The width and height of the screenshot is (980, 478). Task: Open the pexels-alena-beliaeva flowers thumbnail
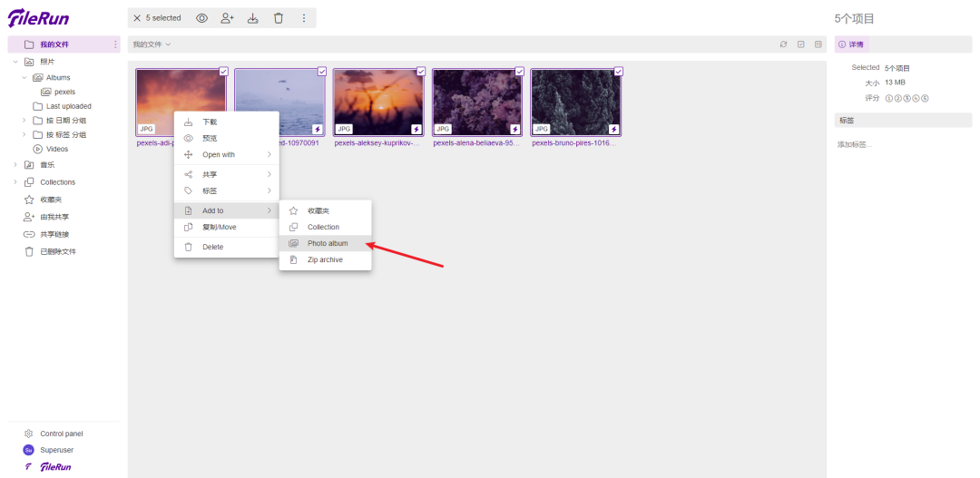coord(477,102)
